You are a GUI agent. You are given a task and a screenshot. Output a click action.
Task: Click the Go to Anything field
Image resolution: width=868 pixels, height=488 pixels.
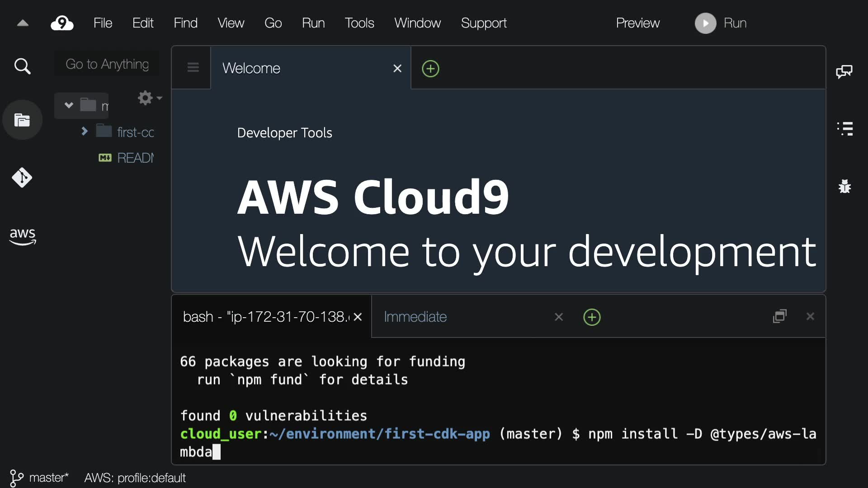coord(107,64)
